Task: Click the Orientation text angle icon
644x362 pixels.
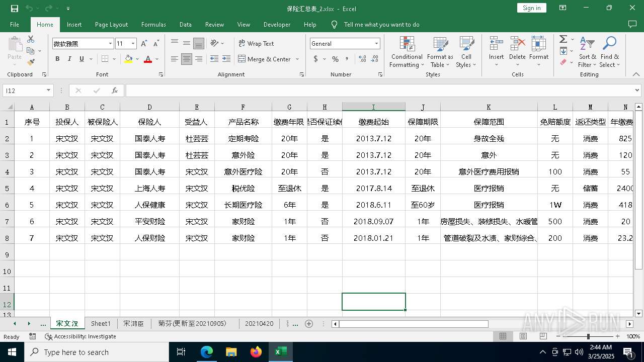Action: click(214, 43)
